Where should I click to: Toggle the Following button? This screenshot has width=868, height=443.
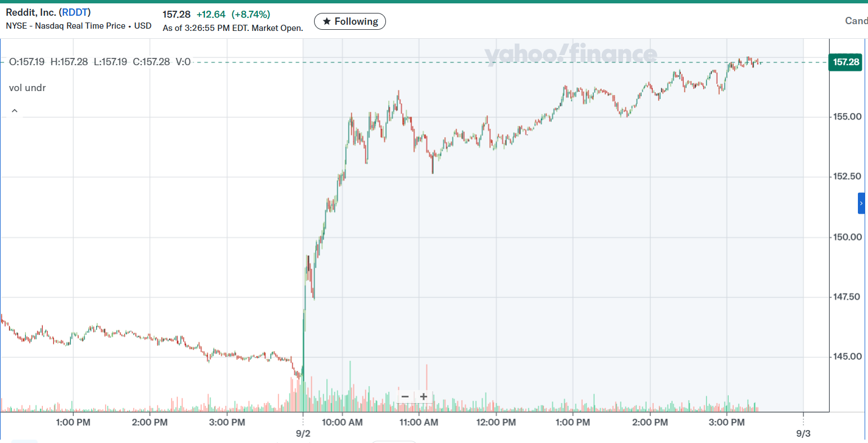(x=350, y=21)
